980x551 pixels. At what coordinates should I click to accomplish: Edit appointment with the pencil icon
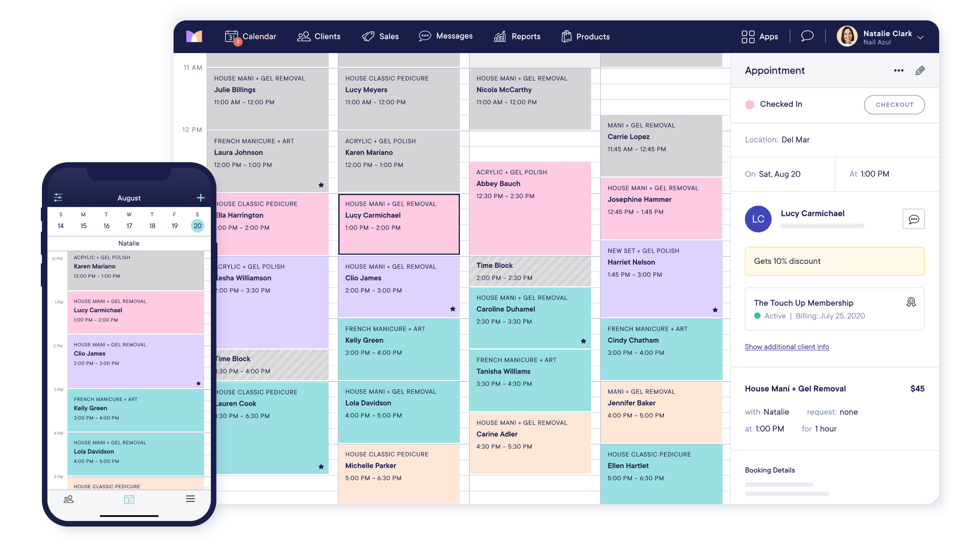(x=920, y=70)
